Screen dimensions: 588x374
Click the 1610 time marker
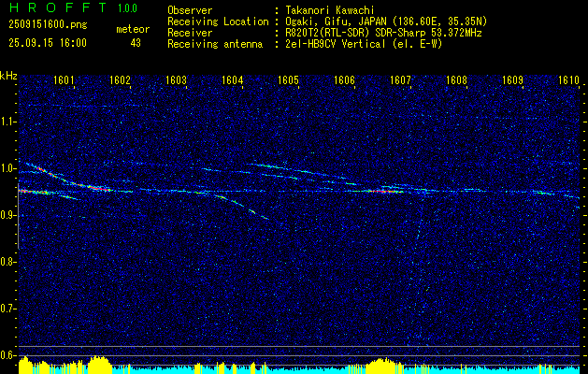[x=569, y=79]
